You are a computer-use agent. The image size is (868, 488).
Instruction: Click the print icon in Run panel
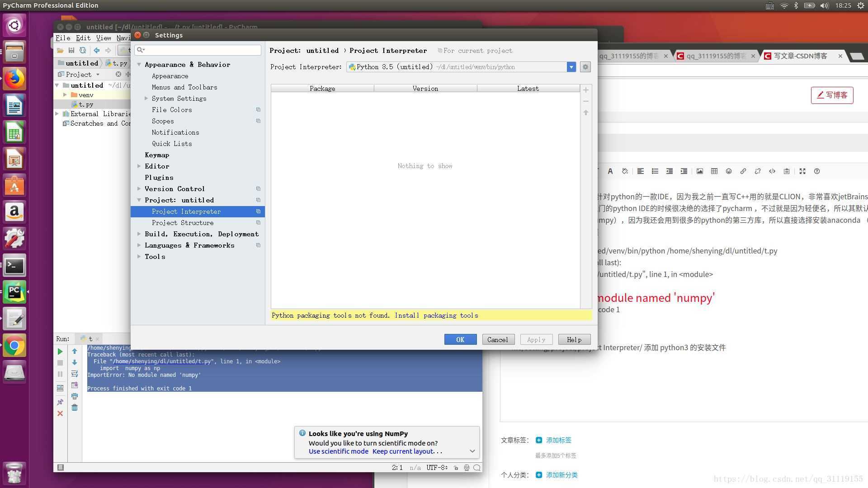pos(75,396)
